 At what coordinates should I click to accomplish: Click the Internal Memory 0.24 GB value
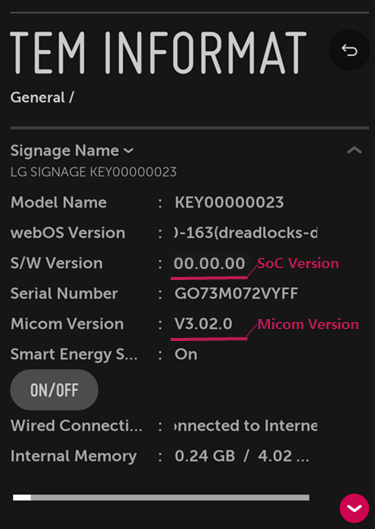pyautogui.click(x=205, y=456)
